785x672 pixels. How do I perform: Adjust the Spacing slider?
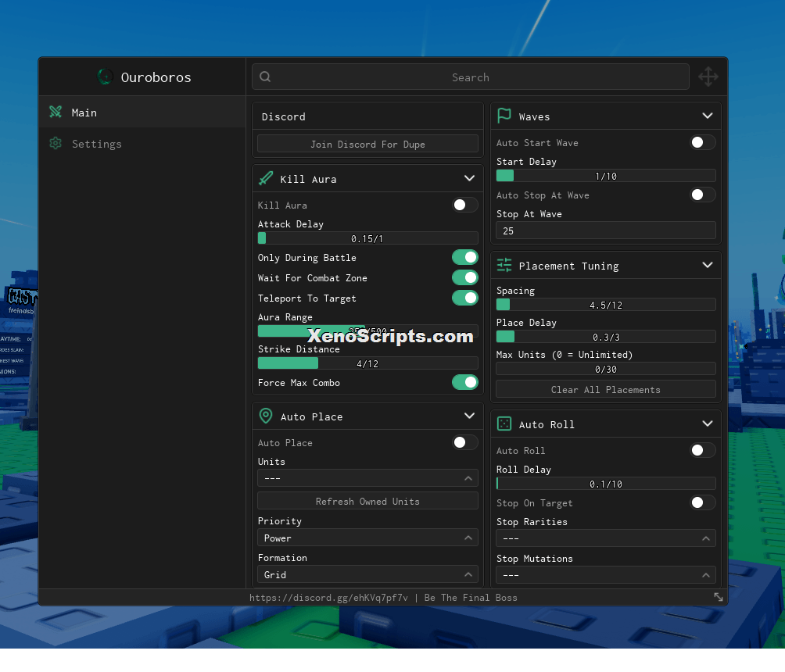[606, 305]
